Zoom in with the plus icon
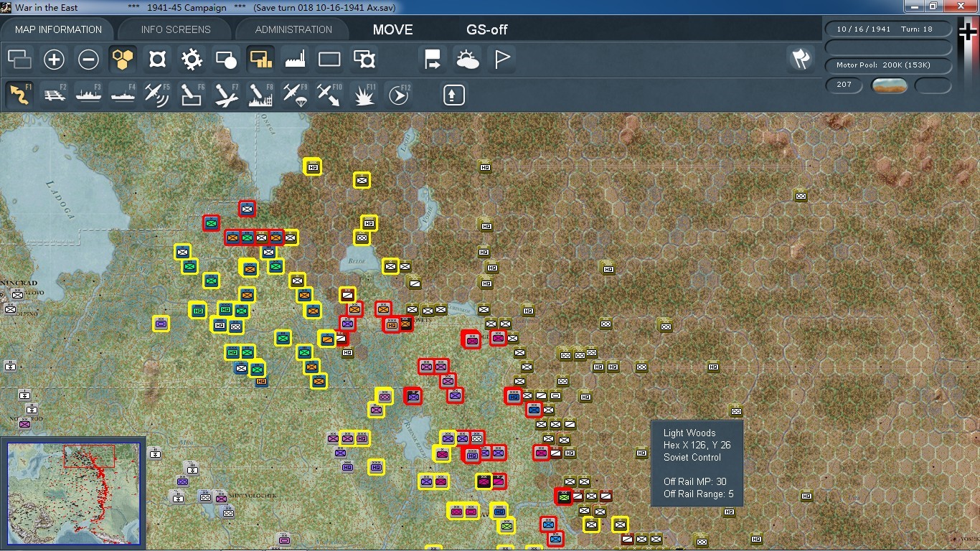 pos(54,59)
